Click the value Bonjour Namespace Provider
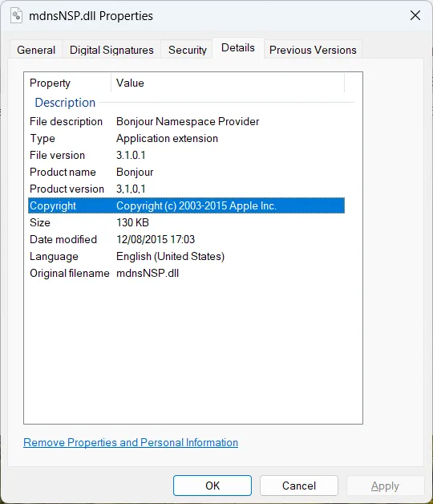Image resolution: width=433 pixels, height=504 pixels. tap(188, 121)
